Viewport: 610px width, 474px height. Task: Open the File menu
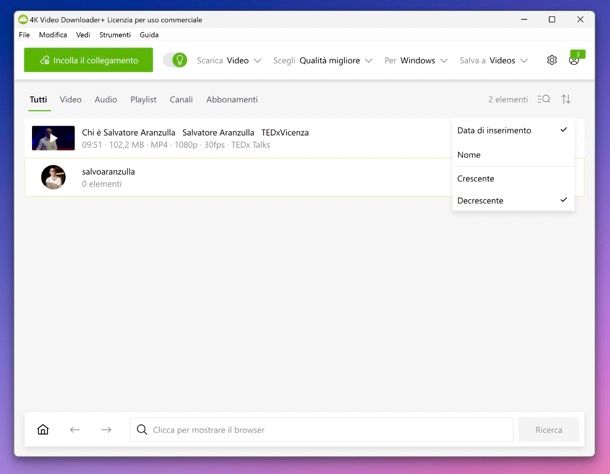24,35
